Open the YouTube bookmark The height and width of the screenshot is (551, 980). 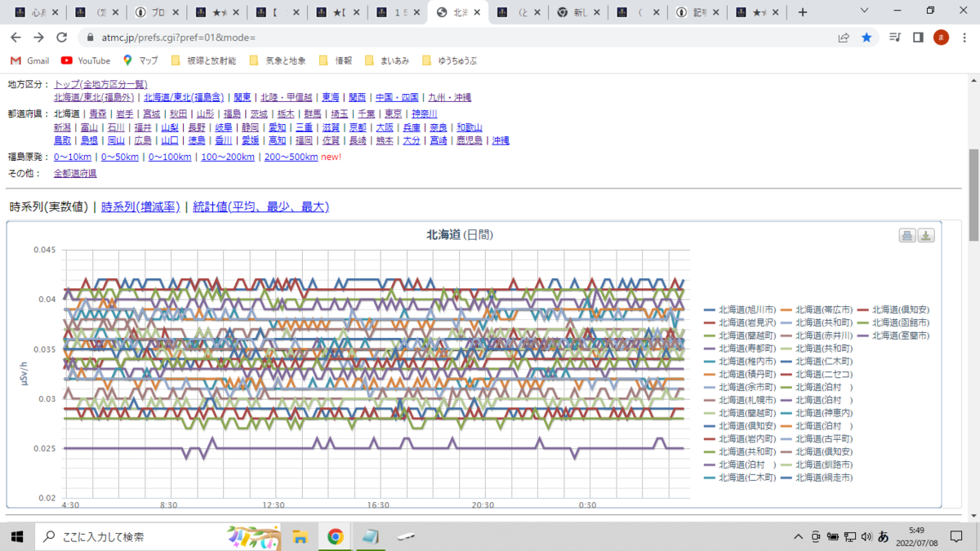[x=86, y=60]
